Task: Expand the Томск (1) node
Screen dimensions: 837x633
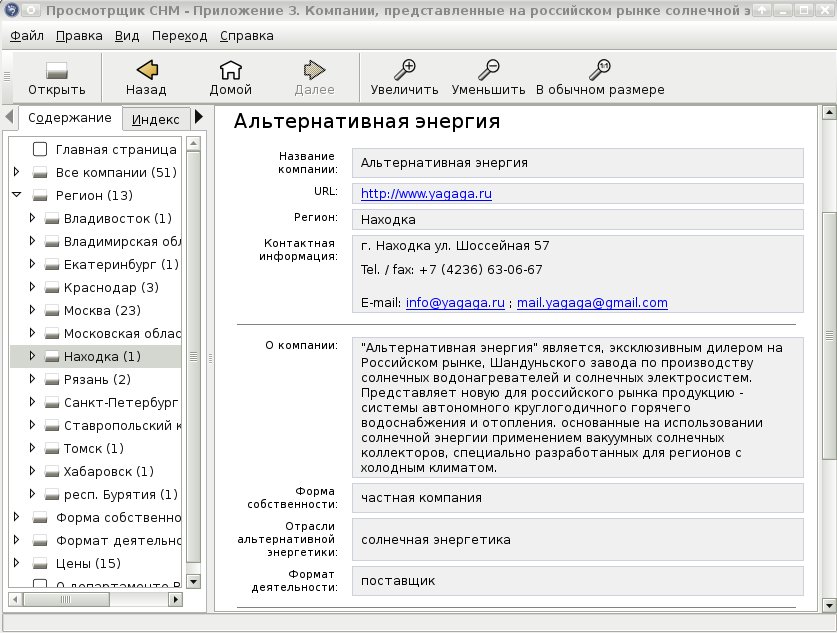Action: point(32,448)
